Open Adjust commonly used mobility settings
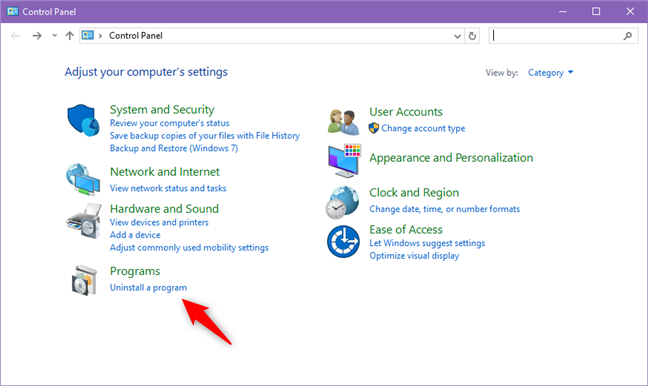 (189, 247)
